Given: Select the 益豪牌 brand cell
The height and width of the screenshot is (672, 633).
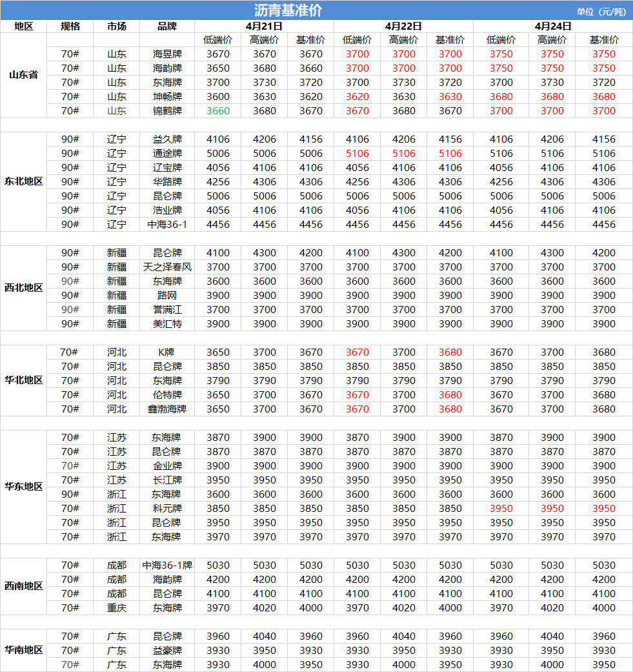Looking at the screenshot, I should click(167, 651).
